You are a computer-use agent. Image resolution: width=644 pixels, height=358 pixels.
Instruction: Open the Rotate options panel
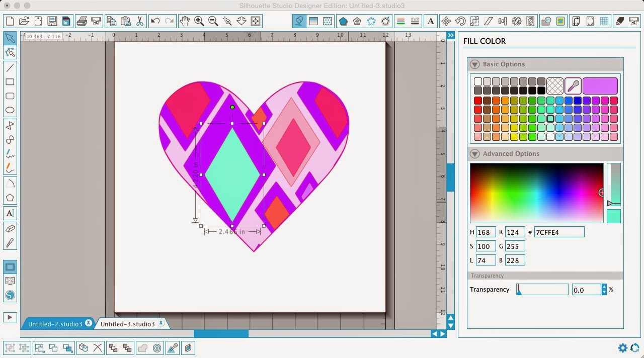[461, 21]
